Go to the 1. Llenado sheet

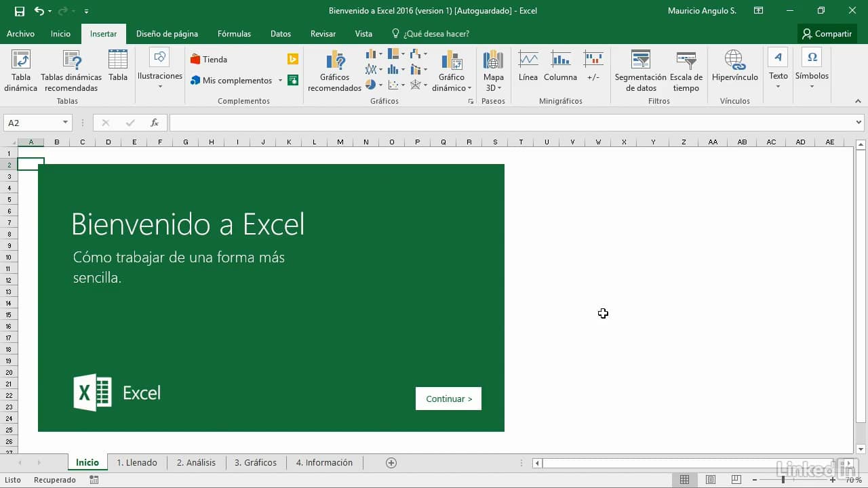(137, 463)
